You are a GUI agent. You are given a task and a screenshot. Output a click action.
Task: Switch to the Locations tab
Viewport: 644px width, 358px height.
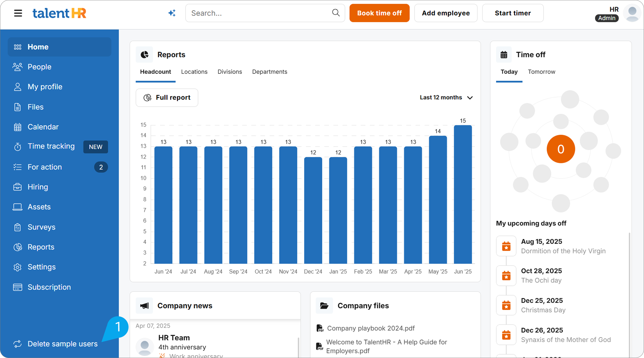point(194,72)
